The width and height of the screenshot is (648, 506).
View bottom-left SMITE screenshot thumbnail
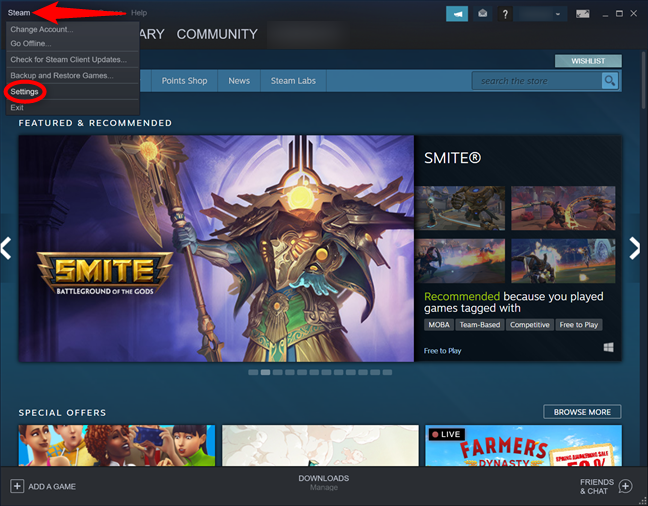tap(460, 261)
